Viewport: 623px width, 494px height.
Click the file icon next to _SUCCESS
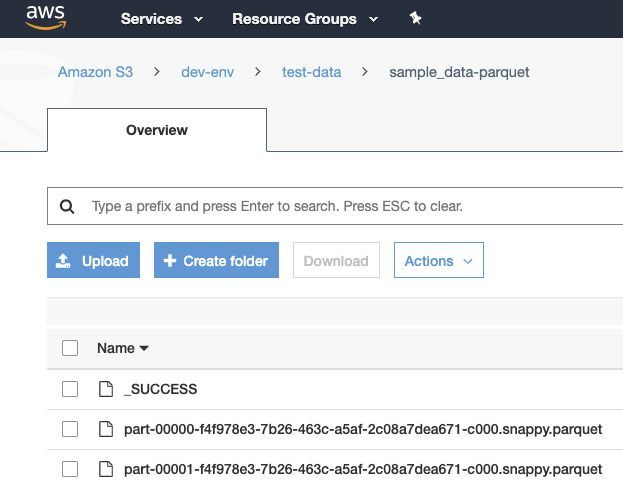105,389
